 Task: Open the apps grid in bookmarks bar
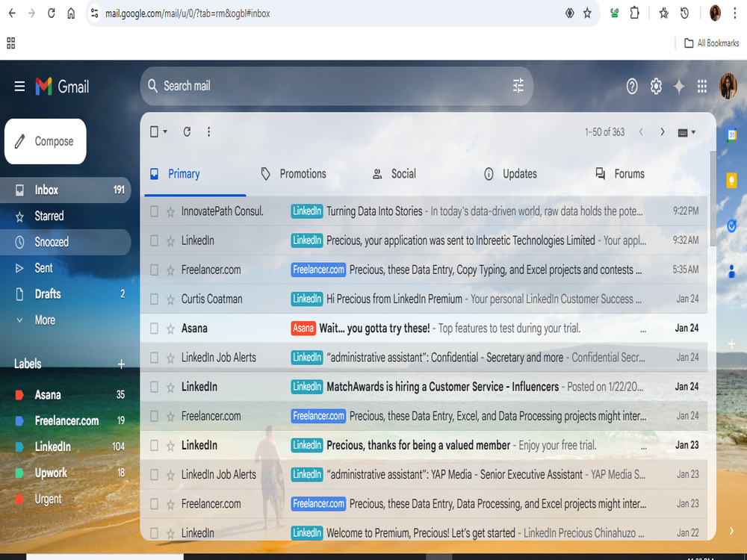point(11,43)
